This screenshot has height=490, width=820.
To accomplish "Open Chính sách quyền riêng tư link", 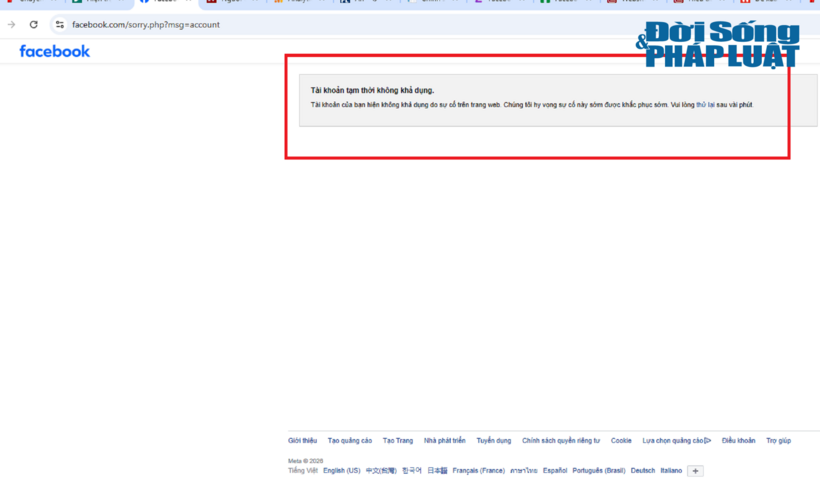I will (x=561, y=441).
